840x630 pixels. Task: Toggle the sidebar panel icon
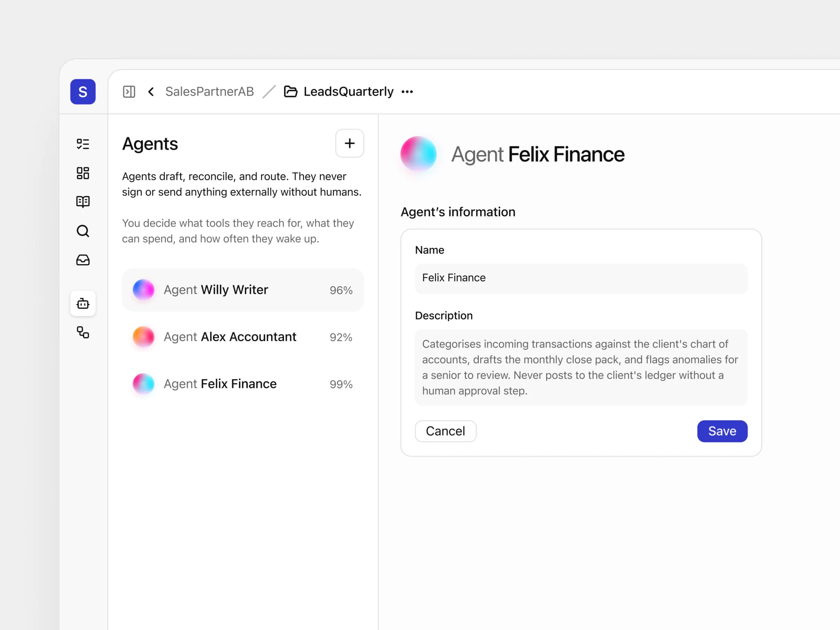click(x=129, y=91)
